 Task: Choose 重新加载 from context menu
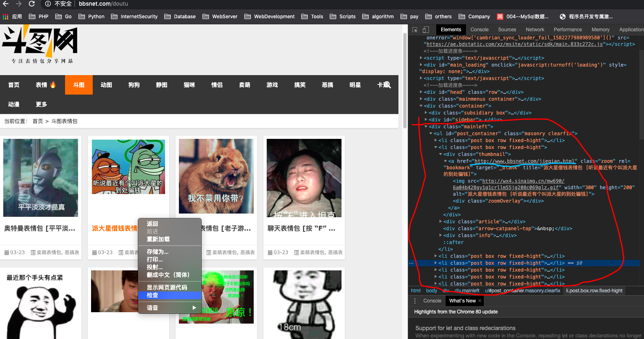click(x=170, y=239)
